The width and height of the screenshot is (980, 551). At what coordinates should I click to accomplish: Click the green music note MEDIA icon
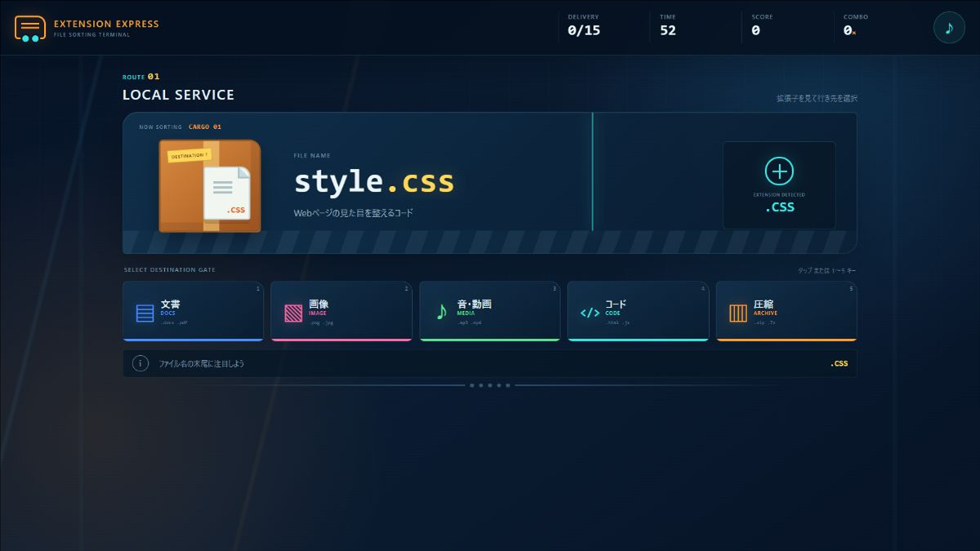[x=442, y=312]
